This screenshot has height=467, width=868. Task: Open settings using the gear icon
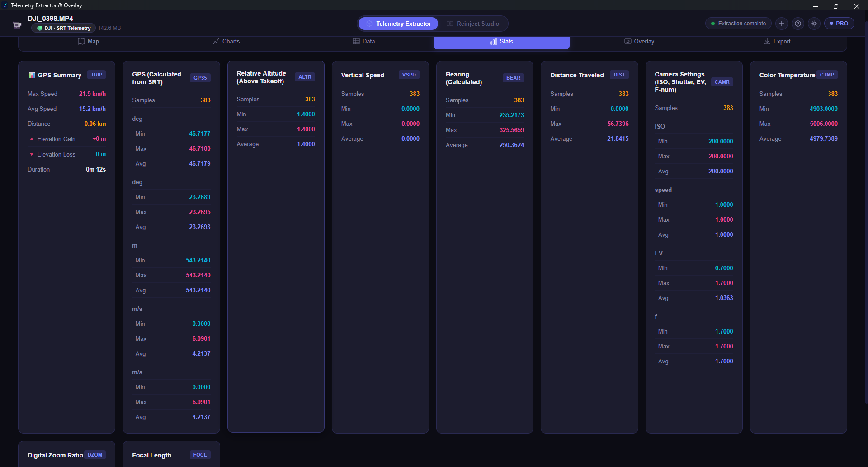click(814, 23)
